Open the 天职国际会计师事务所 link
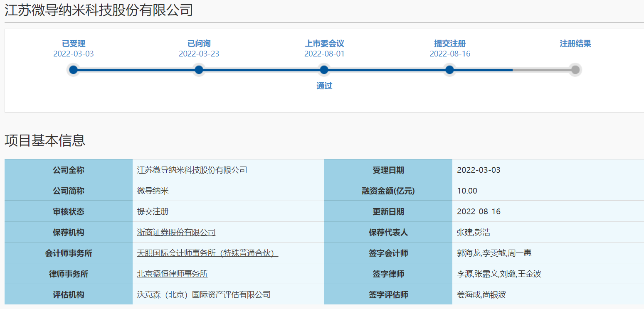Image resolution: width=644 pixels, height=309 pixels. click(x=207, y=253)
